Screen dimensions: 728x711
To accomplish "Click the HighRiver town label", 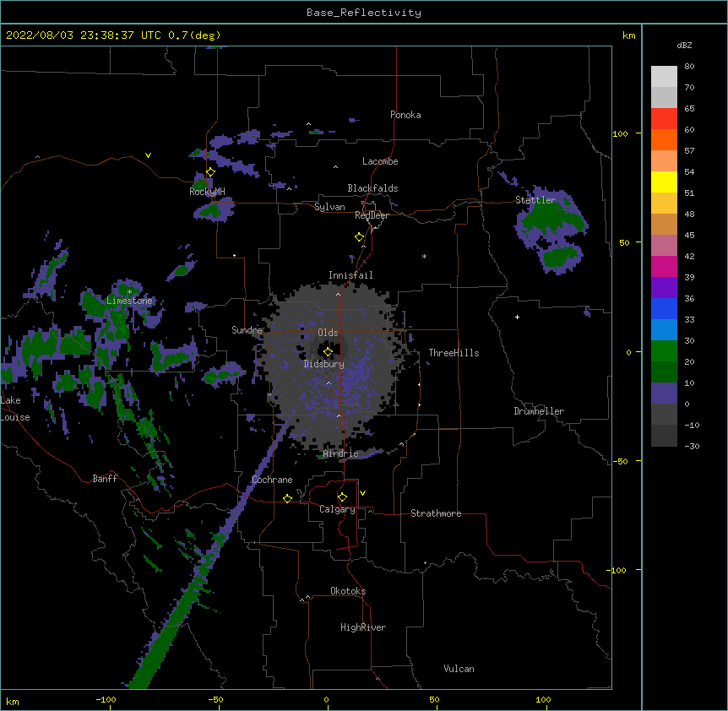I will 363,627.
